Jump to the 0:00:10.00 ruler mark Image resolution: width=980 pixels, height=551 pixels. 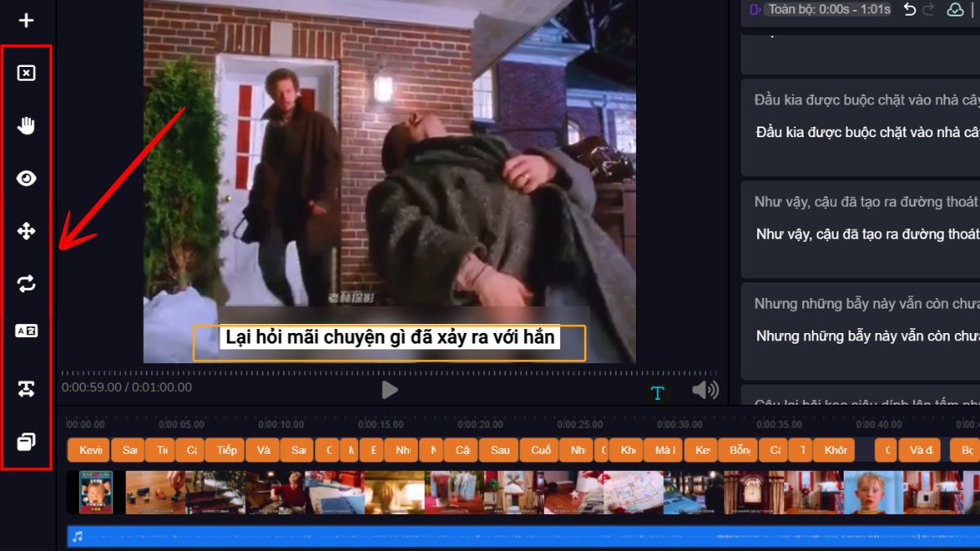[x=281, y=424]
